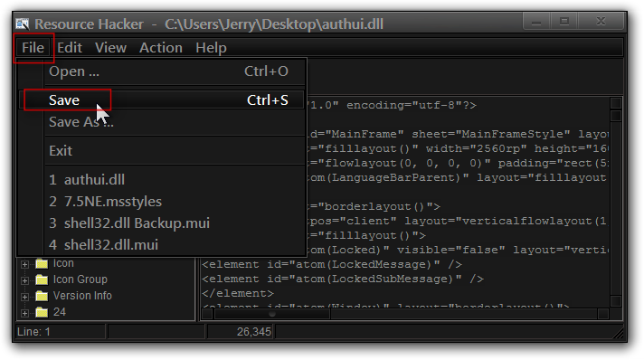
Task: Click the editor vertical scrollbar down arrow
Action: 616,301
